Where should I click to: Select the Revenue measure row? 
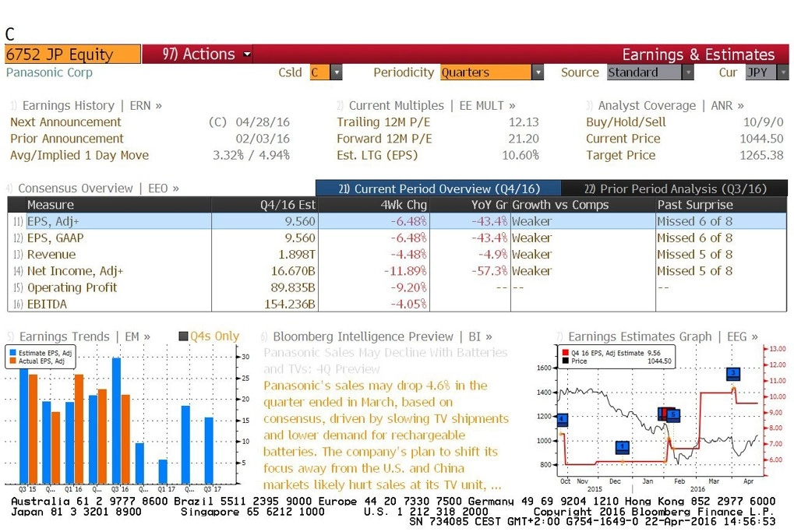397,255
